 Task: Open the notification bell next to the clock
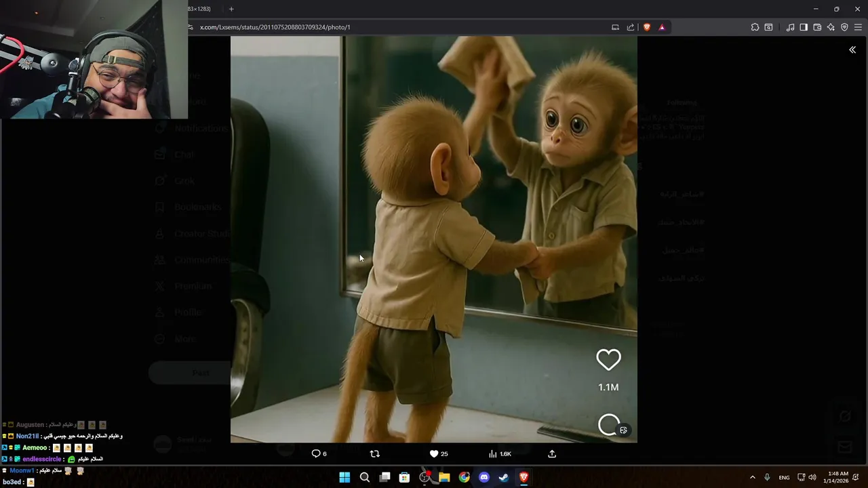click(857, 477)
